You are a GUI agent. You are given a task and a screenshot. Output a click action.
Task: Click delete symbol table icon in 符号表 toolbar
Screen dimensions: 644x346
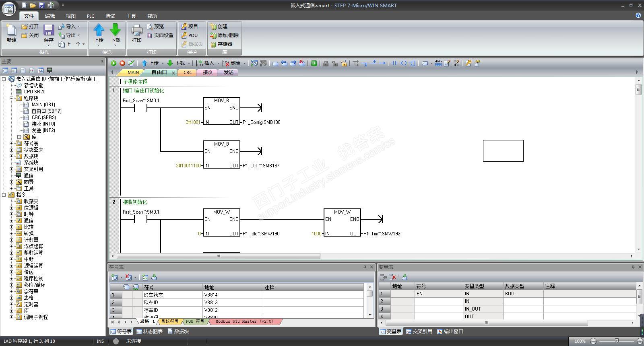click(x=129, y=277)
